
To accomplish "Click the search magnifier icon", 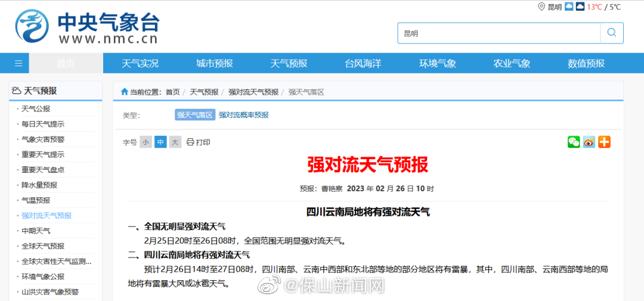I will (x=611, y=33).
